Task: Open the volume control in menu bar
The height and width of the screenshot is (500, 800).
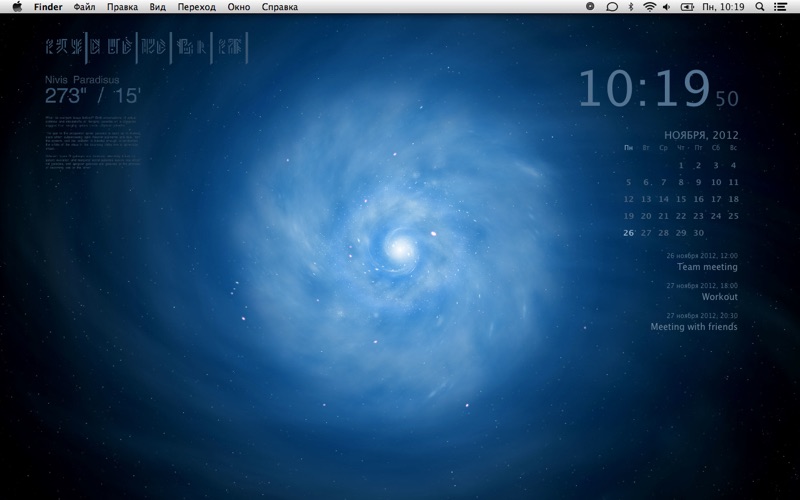Action: [x=666, y=7]
